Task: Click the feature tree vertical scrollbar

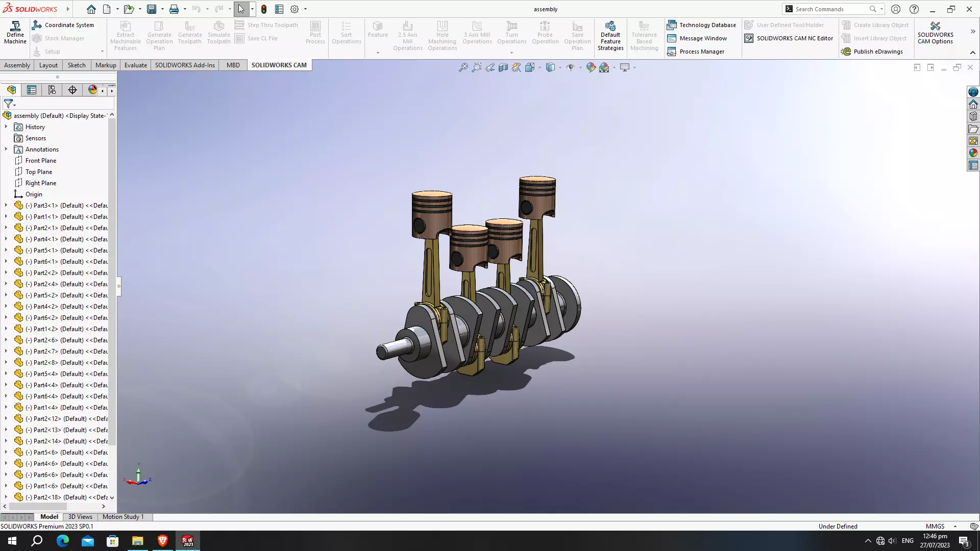Action: pyautogui.click(x=112, y=281)
